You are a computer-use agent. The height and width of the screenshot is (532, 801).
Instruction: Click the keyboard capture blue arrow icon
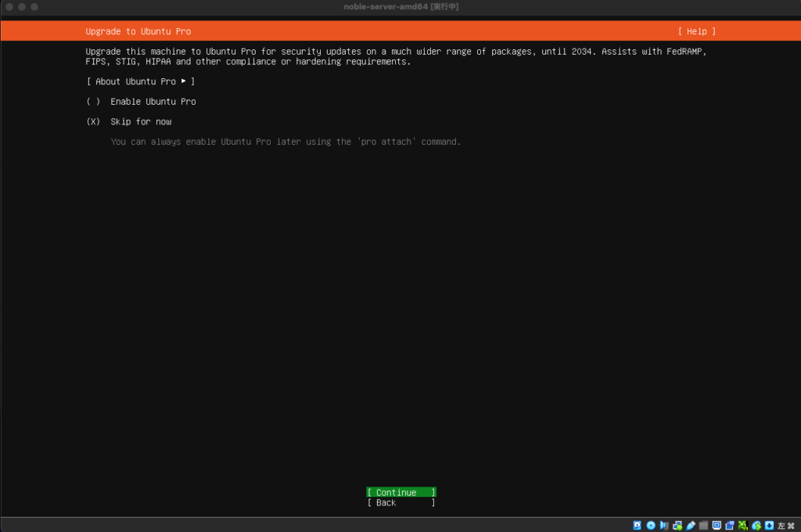tap(770, 526)
